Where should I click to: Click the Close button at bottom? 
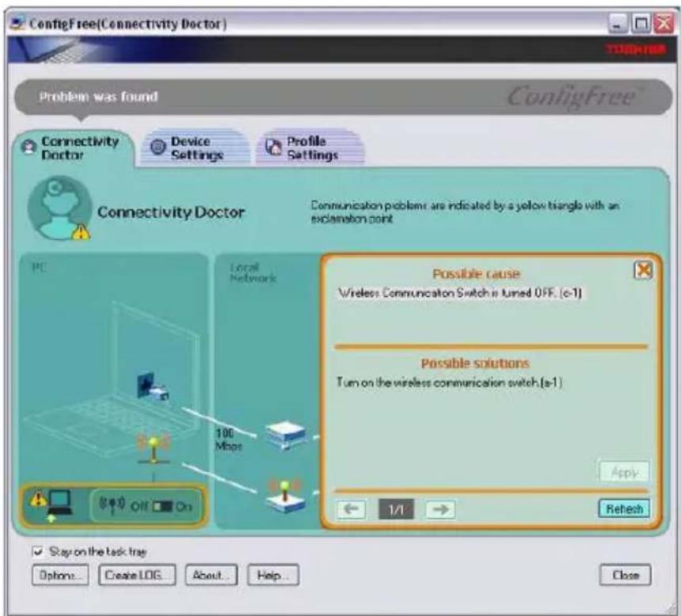pyautogui.click(x=626, y=575)
